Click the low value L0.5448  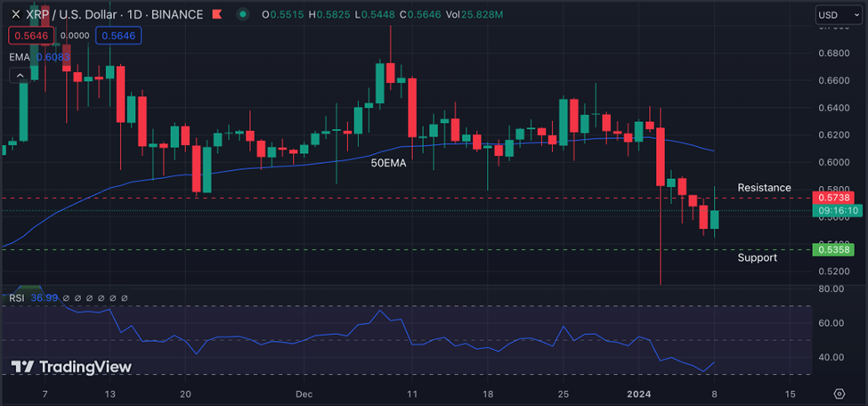click(373, 14)
